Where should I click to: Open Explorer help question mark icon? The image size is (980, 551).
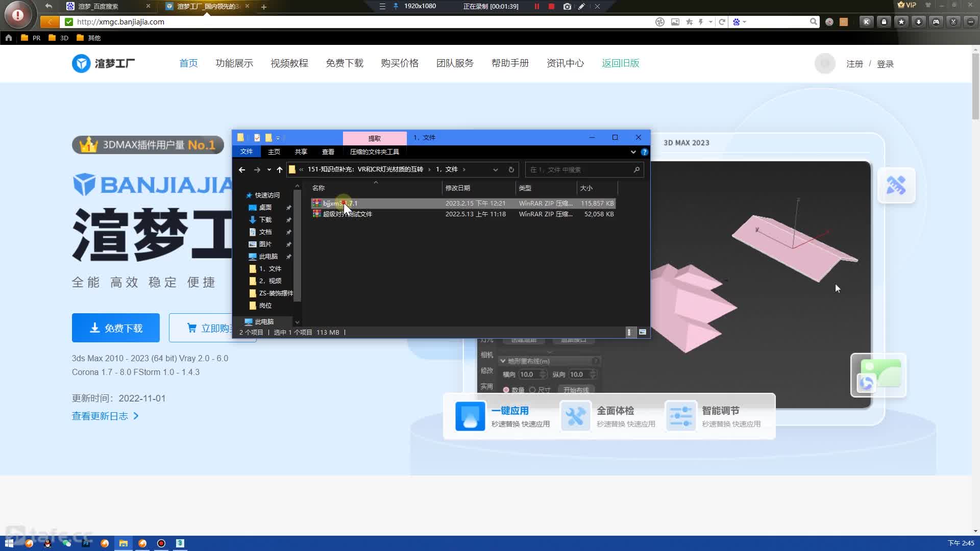click(x=645, y=152)
